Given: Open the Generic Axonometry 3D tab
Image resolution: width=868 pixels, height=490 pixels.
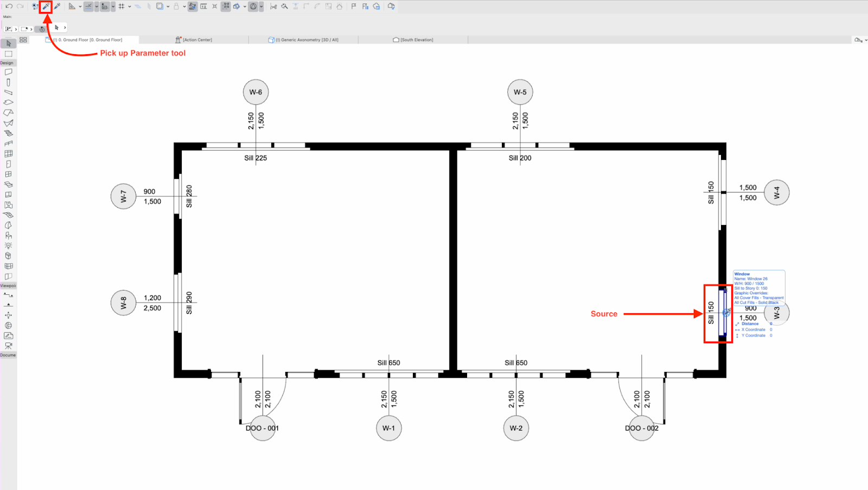Looking at the screenshot, I should pyautogui.click(x=305, y=39).
